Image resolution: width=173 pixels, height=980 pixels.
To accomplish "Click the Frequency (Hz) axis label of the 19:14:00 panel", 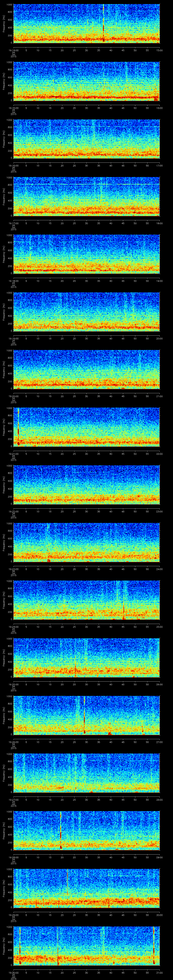I will tap(4, 24).
